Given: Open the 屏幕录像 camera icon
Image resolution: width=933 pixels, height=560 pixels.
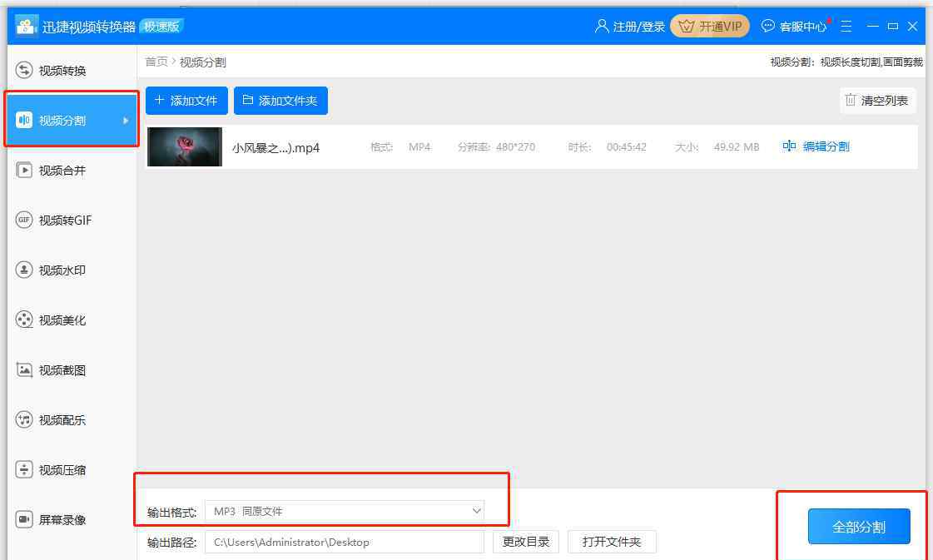Looking at the screenshot, I should (x=24, y=520).
